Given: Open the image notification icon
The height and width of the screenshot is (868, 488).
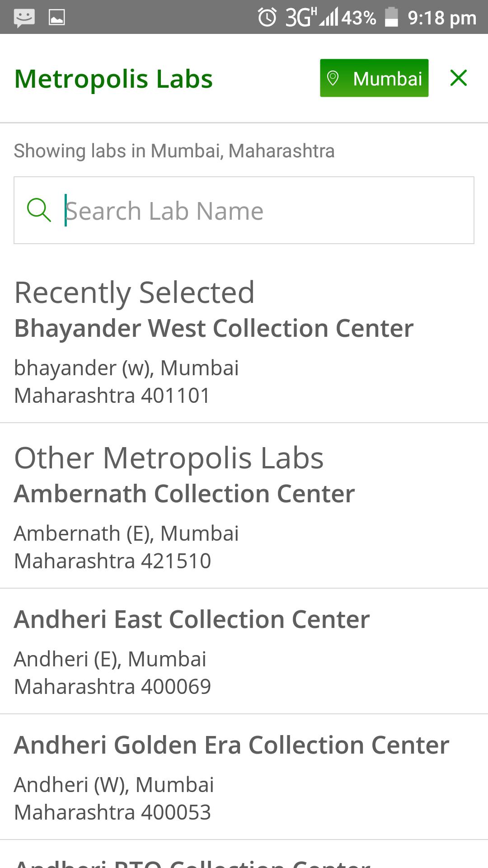Looking at the screenshot, I should pos(56,18).
